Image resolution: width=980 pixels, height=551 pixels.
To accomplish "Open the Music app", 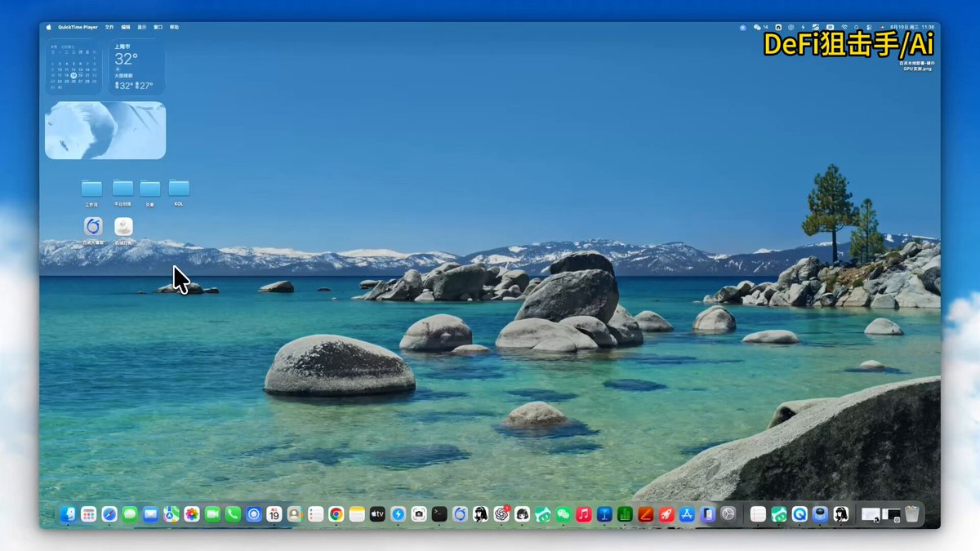I will (584, 514).
